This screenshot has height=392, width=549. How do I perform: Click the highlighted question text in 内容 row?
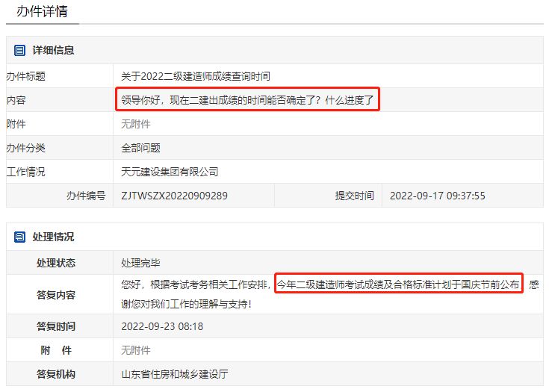pyautogui.click(x=247, y=99)
